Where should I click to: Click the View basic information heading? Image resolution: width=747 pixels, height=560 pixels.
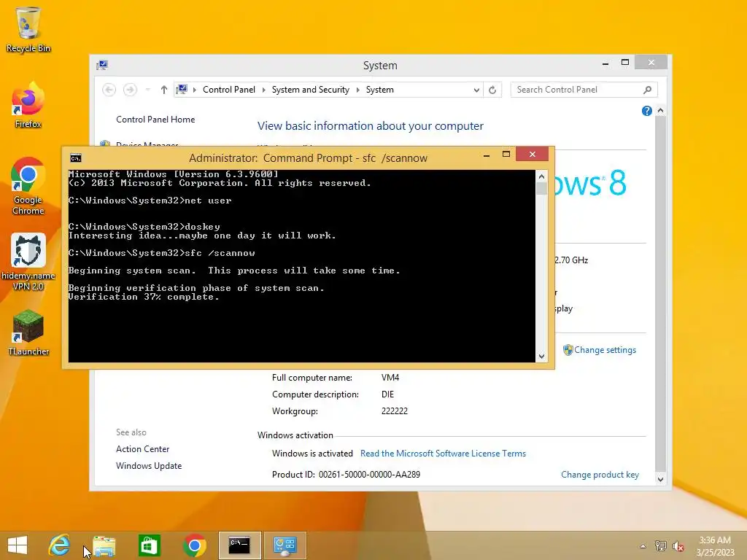pos(370,125)
